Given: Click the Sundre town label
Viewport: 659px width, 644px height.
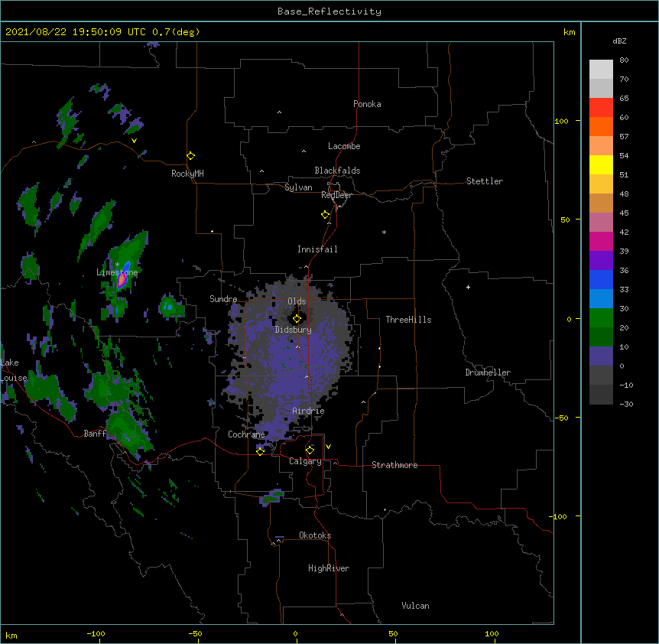Looking at the screenshot, I should (223, 299).
